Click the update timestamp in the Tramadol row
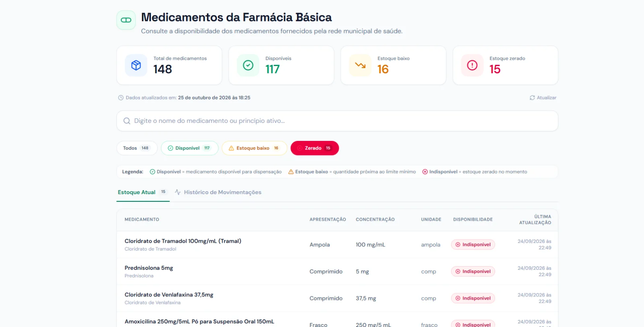Image resolution: width=644 pixels, height=327 pixels. click(535, 245)
